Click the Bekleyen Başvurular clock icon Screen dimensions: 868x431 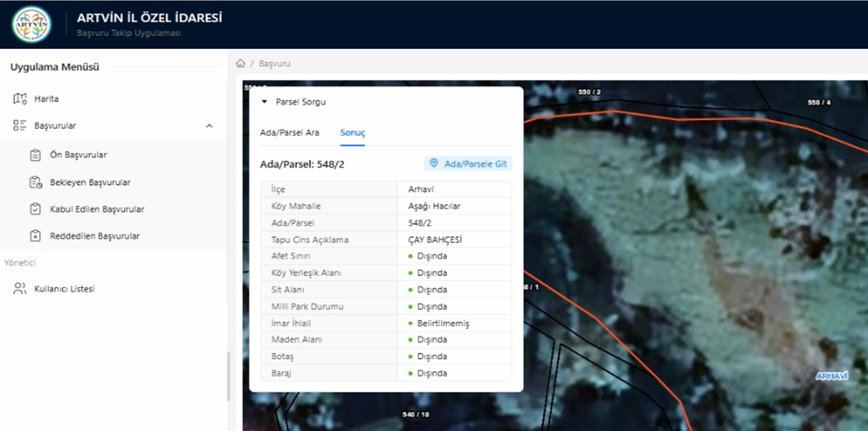click(36, 182)
